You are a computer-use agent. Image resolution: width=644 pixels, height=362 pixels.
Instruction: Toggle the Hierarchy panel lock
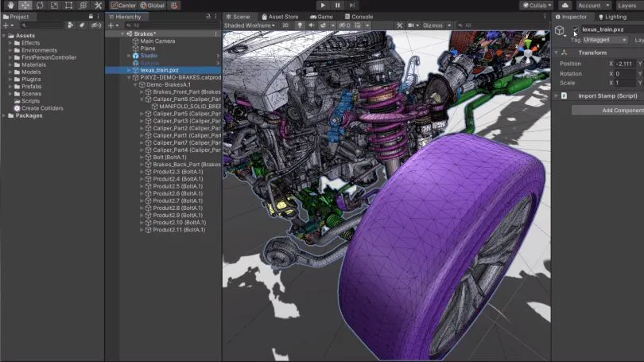click(x=208, y=17)
